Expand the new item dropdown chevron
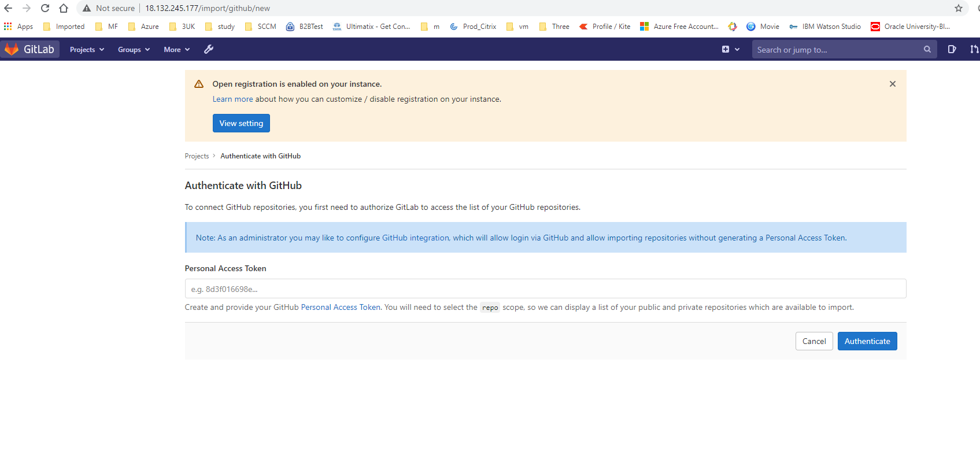980x455 pixels. (737, 50)
